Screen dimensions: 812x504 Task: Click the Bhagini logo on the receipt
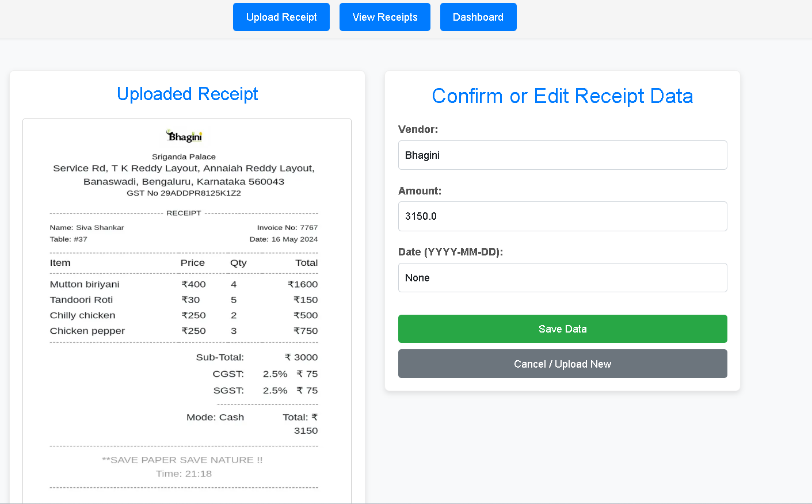[x=184, y=136]
